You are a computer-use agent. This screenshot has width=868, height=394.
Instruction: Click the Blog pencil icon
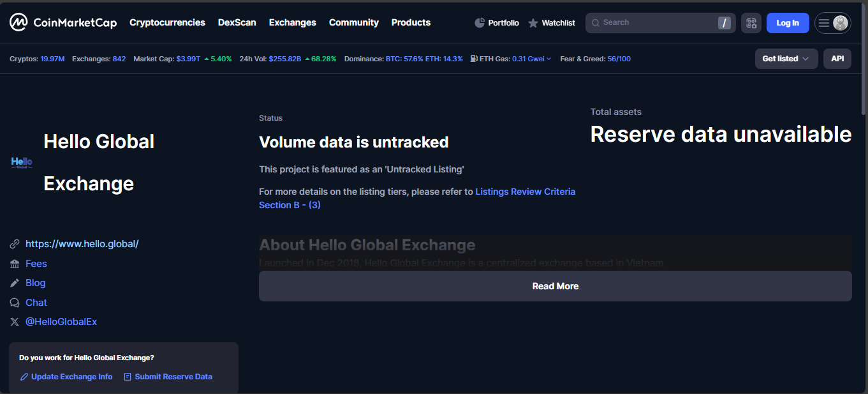coord(15,283)
